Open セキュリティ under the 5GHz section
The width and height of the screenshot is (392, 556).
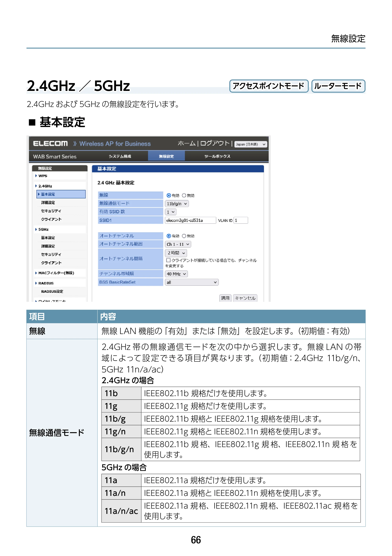coord(51,254)
